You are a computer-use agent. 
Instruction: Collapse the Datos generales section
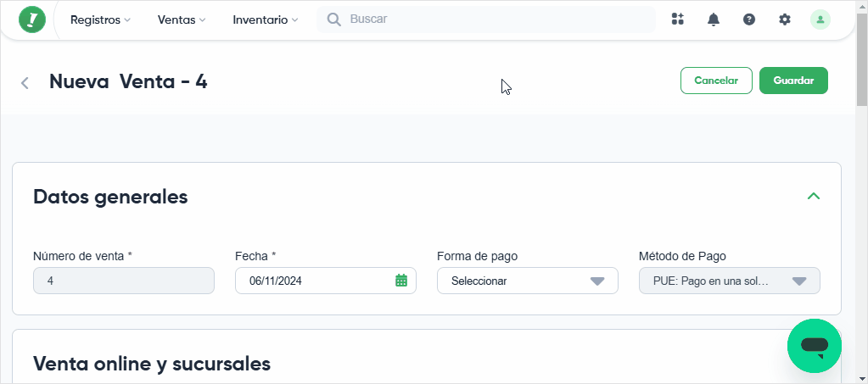(813, 196)
